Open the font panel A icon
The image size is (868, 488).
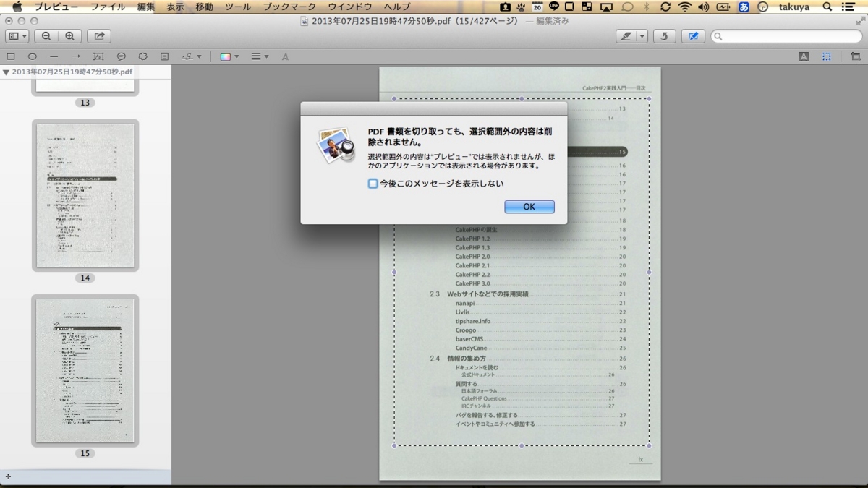tap(285, 56)
